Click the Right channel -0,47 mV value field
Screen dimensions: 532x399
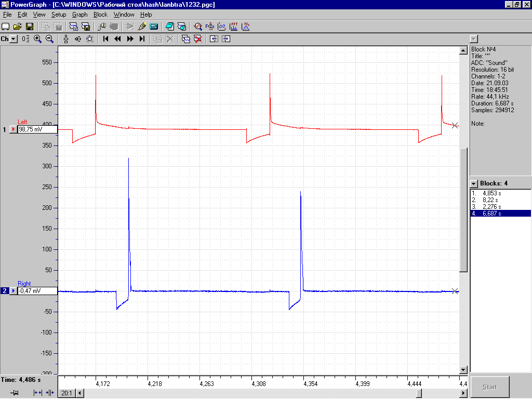[37, 291]
